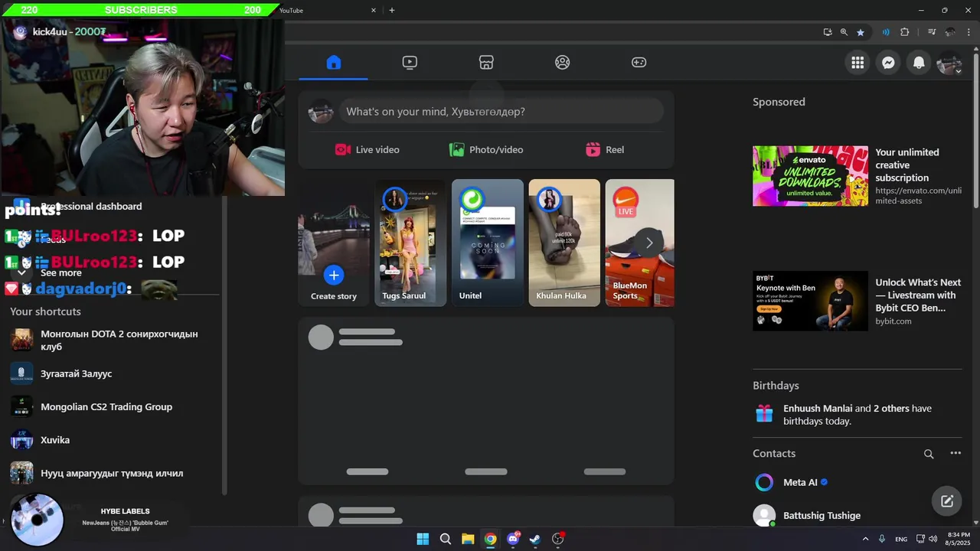Open the Facebook Gaming tab
Screen dimensions: 980x551
pos(639,63)
